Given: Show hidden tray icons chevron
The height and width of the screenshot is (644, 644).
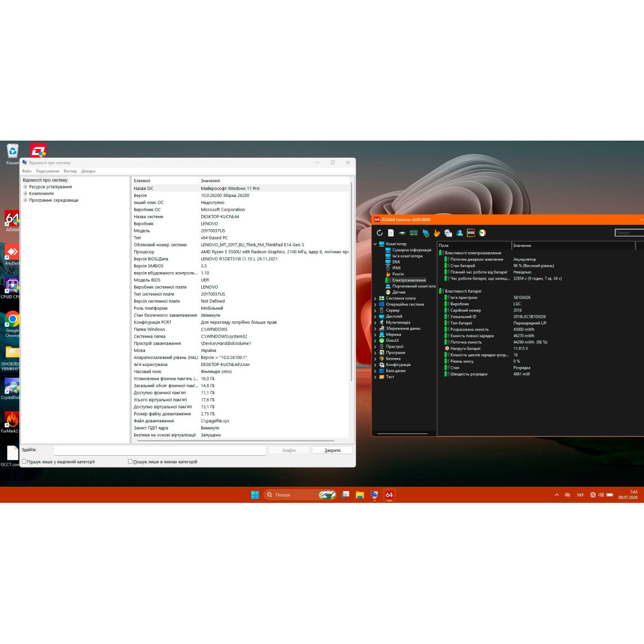Looking at the screenshot, I should coord(557,495).
